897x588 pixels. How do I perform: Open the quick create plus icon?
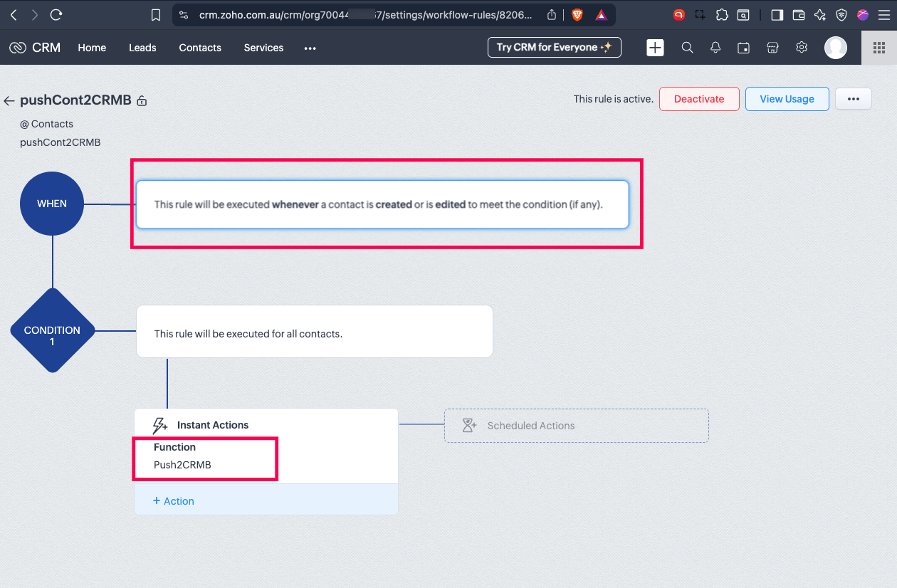click(655, 48)
